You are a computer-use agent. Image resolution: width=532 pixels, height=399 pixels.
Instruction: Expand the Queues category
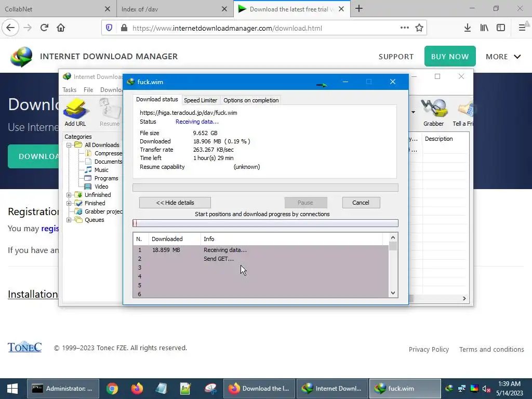(69, 220)
